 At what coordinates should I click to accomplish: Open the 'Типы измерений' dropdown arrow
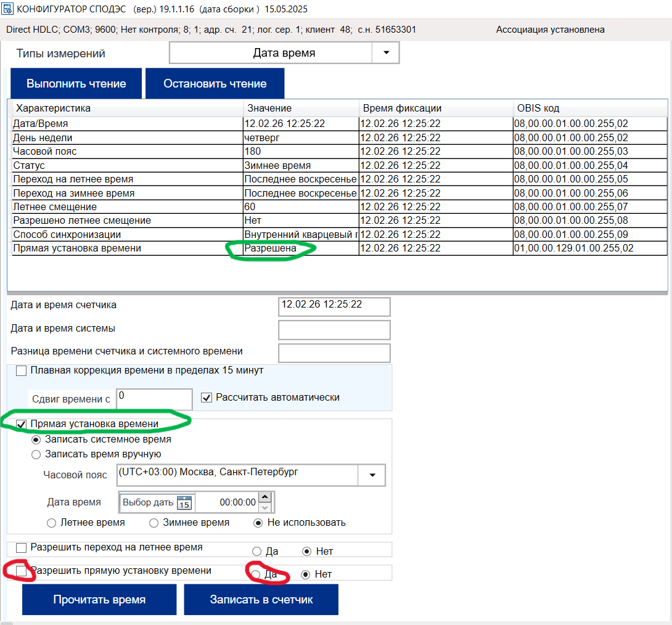[x=386, y=53]
